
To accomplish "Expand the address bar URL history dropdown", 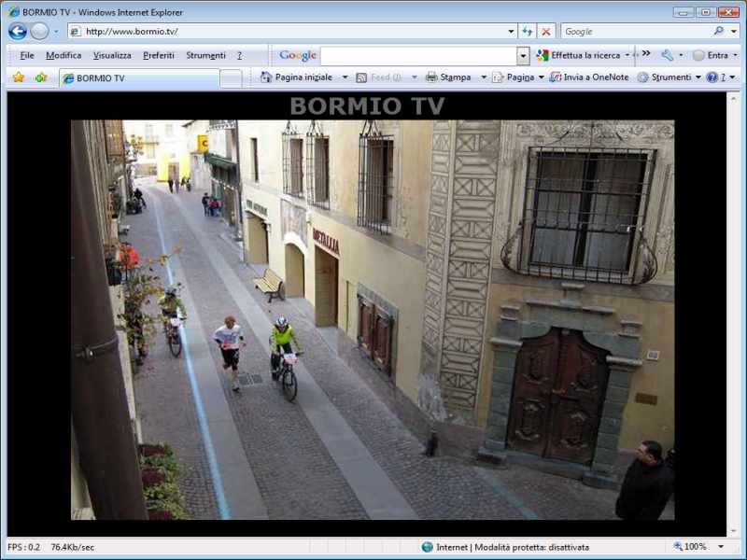I will [x=511, y=32].
